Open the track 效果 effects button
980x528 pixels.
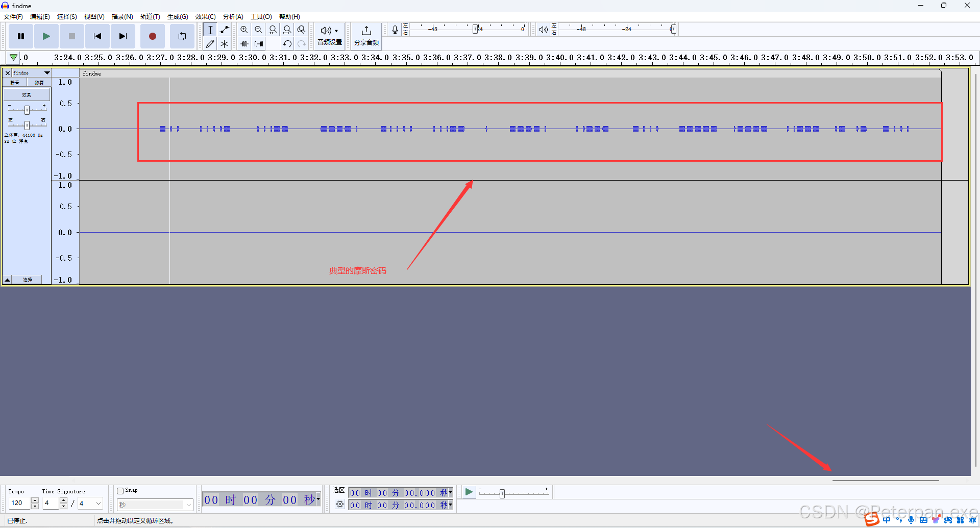coord(27,94)
